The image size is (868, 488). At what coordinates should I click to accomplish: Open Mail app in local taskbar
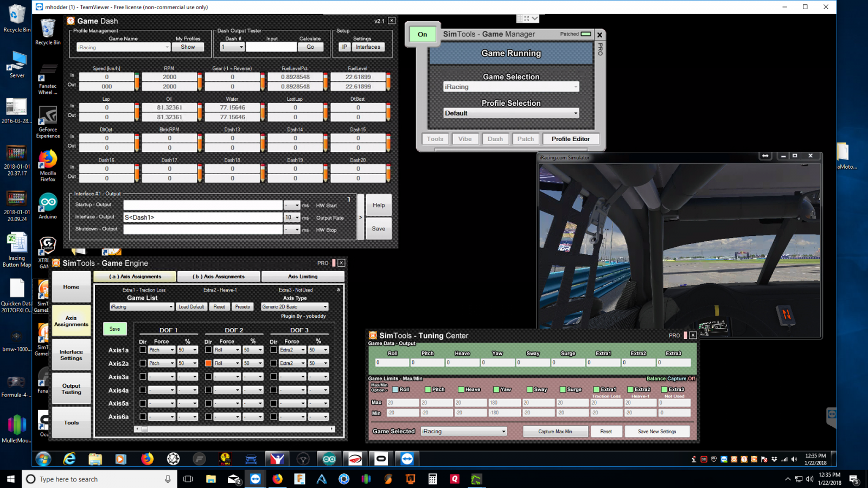[233, 479]
